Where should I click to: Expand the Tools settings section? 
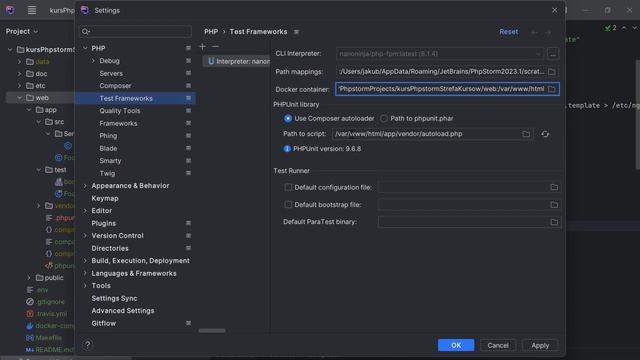pos(85,286)
